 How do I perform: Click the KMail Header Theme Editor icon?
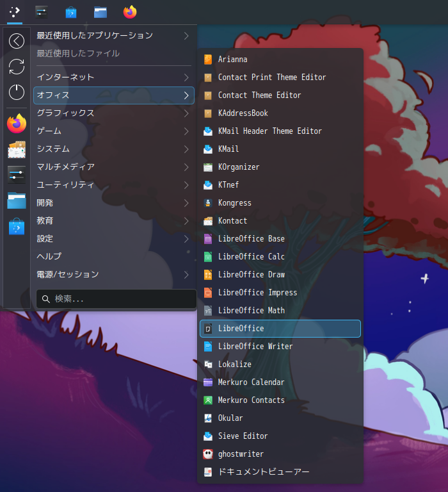208,131
